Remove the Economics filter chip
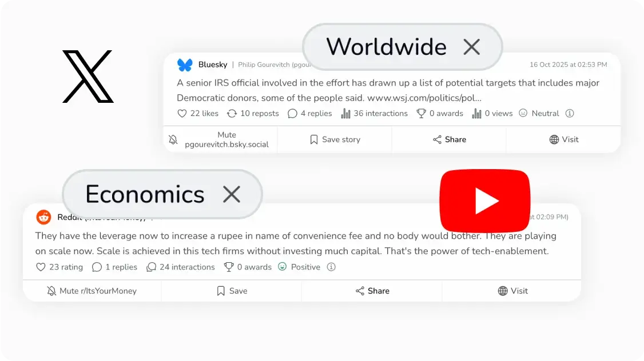The height and width of the screenshot is (361, 644). [232, 194]
